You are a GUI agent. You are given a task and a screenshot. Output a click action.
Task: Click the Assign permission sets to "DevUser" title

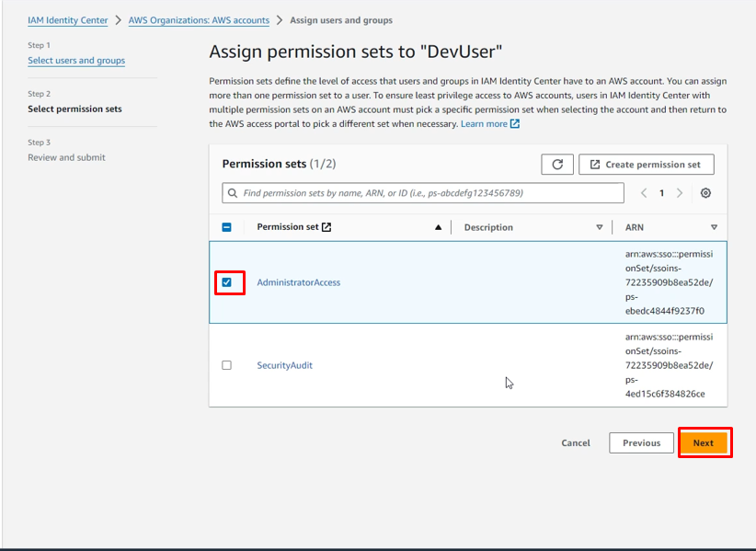(355, 52)
